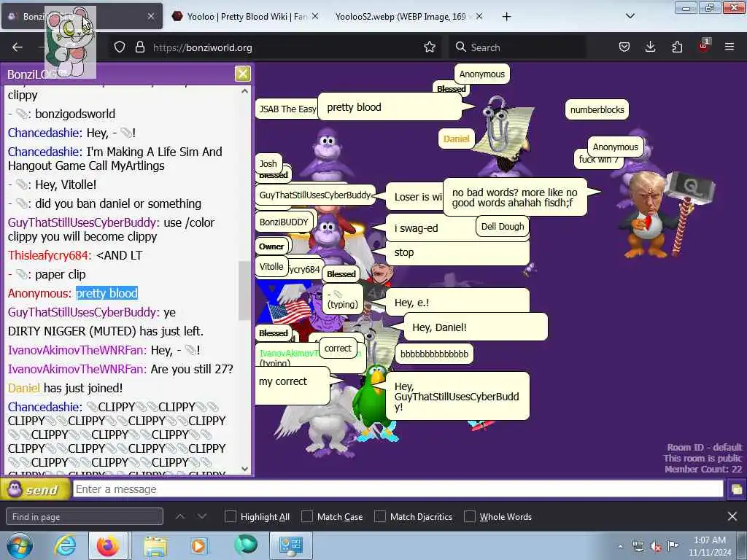Image resolution: width=747 pixels, height=560 pixels.
Task: Click highlighted 'pretty blood' text in log
Action: (107, 293)
